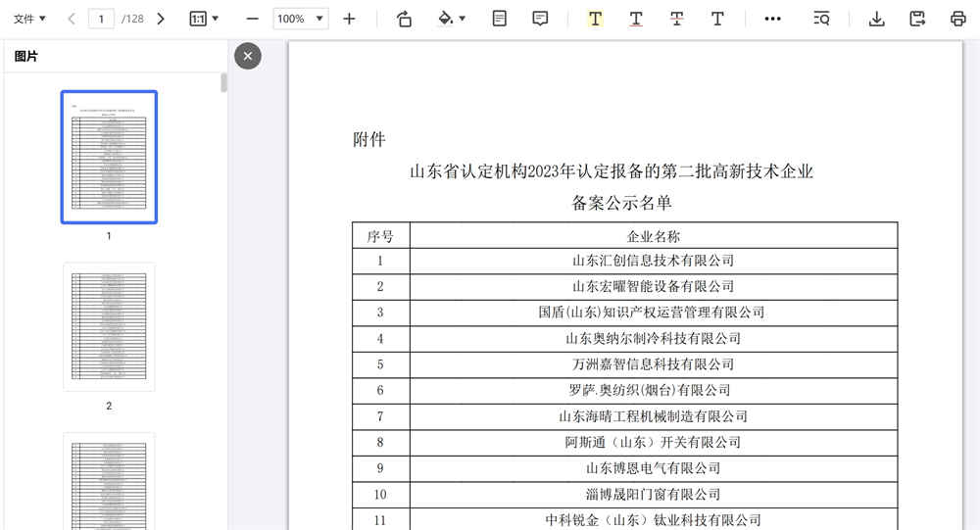Open the search in document tool
This screenshot has height=530, width=980.
[x=822, y=19]
